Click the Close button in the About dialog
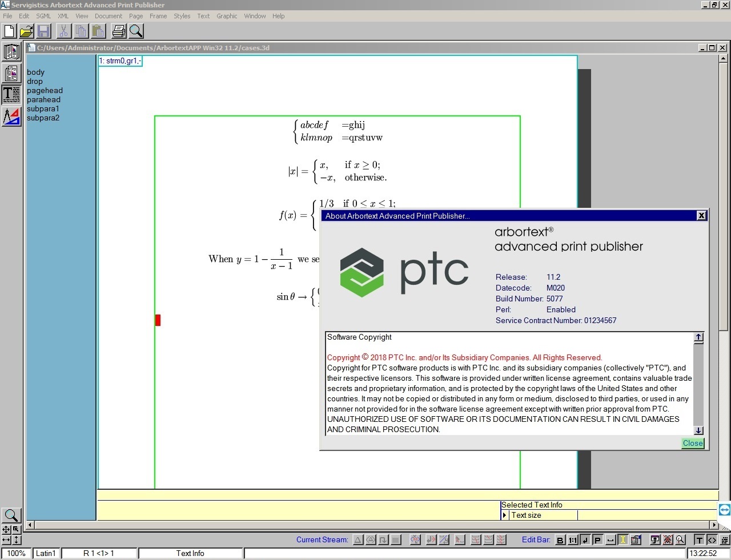Viewport: 731px width, 560px height. coord(693,444)
